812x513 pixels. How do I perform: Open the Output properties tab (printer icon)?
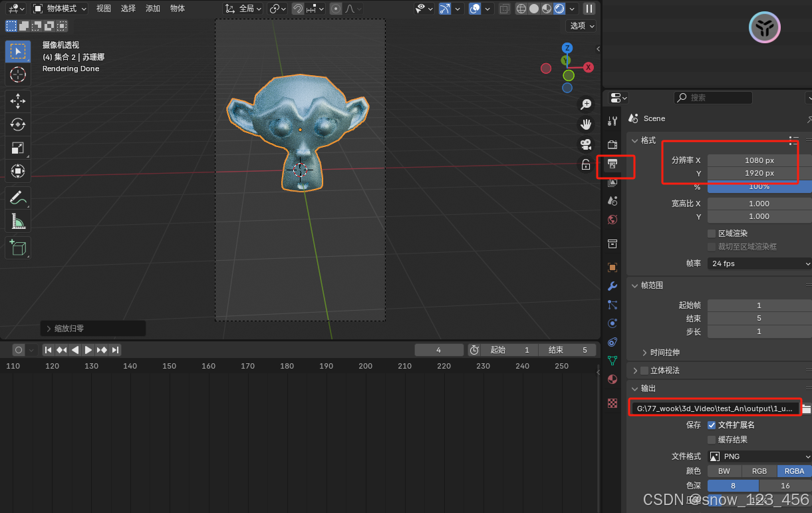612,163
